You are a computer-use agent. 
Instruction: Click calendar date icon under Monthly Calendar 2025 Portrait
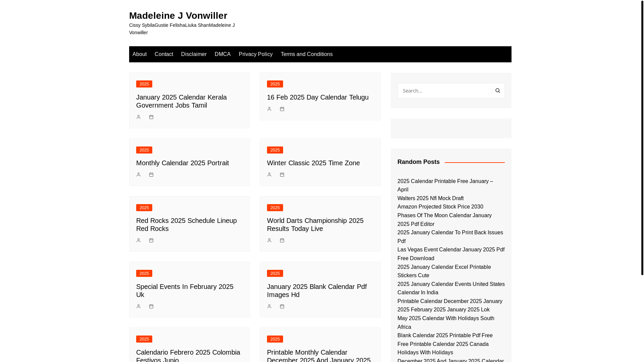point(151,175)
